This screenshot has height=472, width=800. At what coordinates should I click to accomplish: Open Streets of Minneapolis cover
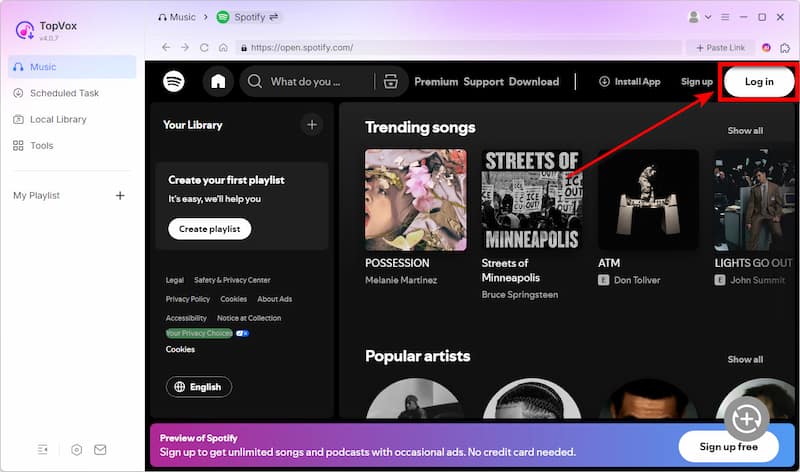(532, 200)
